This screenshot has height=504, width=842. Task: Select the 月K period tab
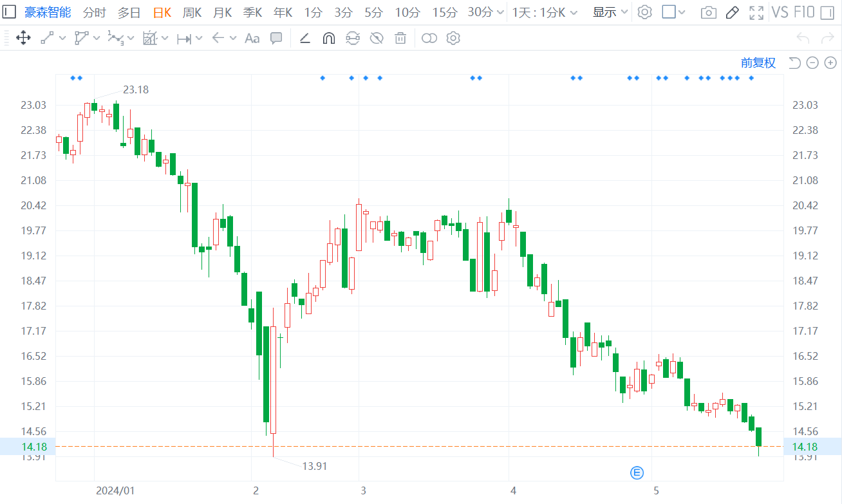pos(222,12)
